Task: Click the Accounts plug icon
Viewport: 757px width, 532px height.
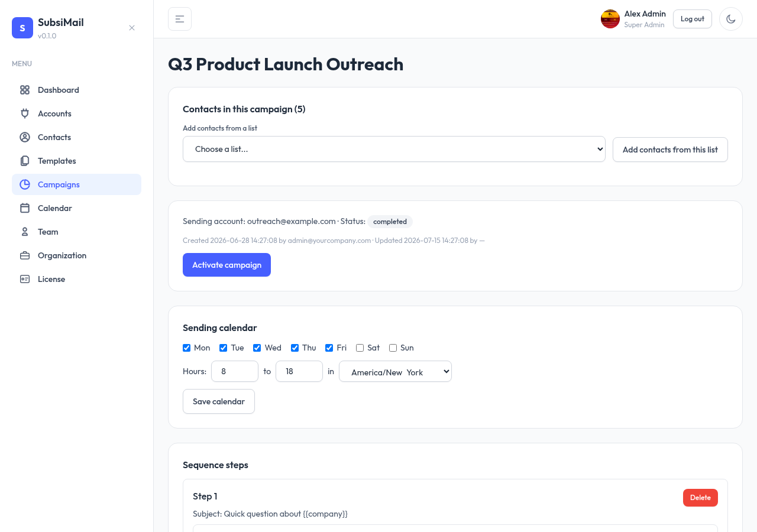Action: [25, 113]
